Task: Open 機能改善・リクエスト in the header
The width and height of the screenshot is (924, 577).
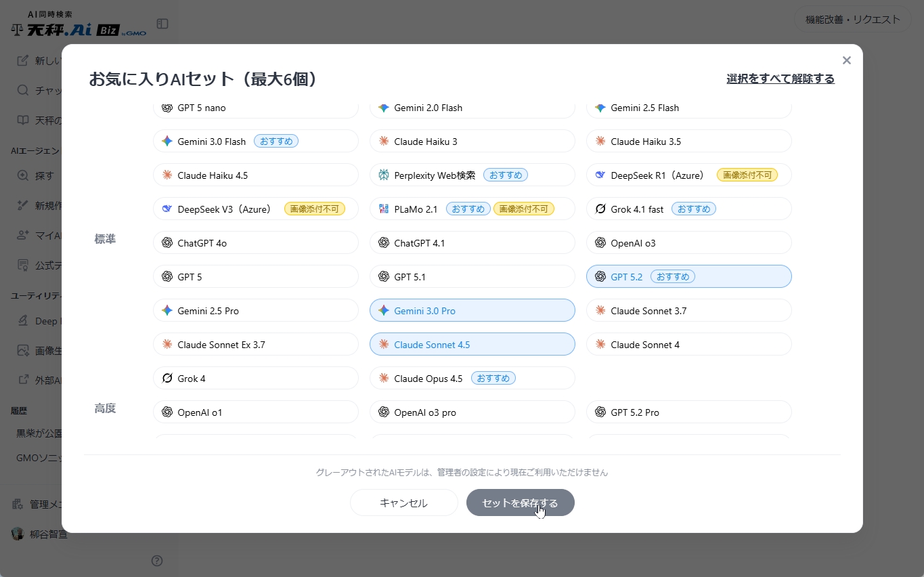Action: tap(852, 20)
